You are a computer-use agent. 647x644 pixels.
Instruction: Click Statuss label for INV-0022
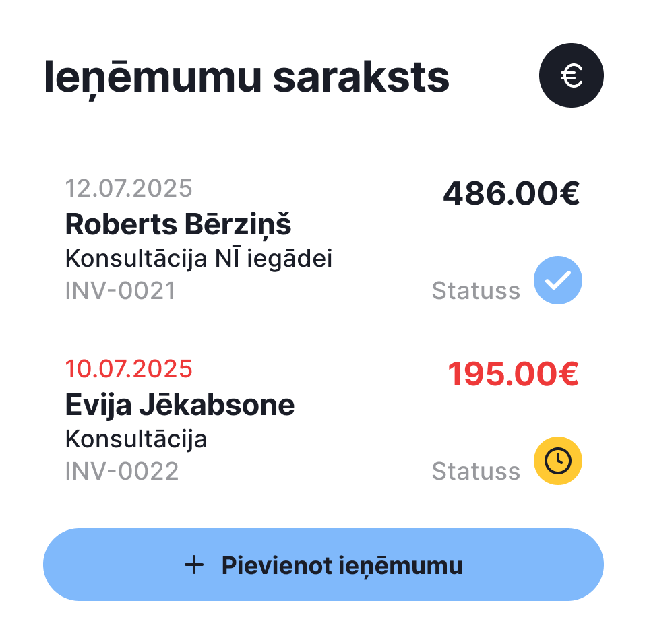pos(476,471)
